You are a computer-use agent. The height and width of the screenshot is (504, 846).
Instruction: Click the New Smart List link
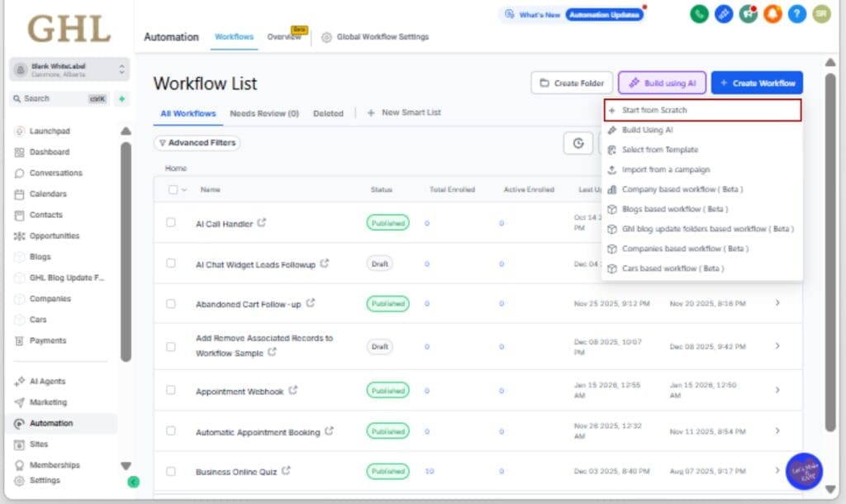[x=404, y=112]
